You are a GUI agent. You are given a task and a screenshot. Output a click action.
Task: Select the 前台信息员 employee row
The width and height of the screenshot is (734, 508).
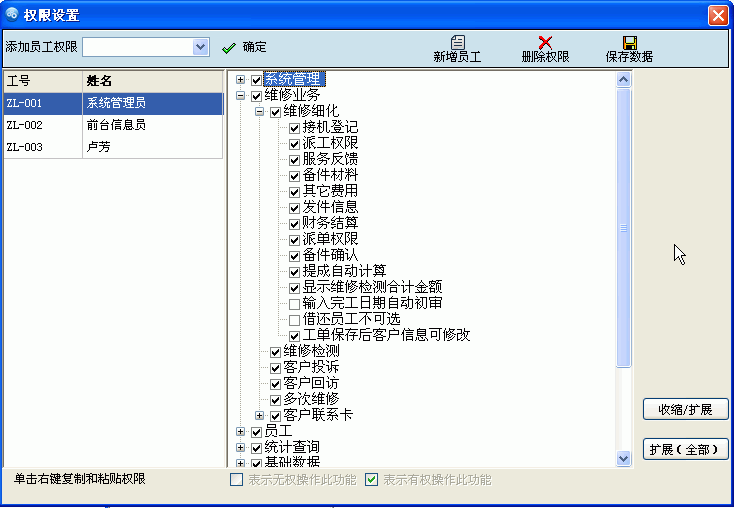click(113, 125)
